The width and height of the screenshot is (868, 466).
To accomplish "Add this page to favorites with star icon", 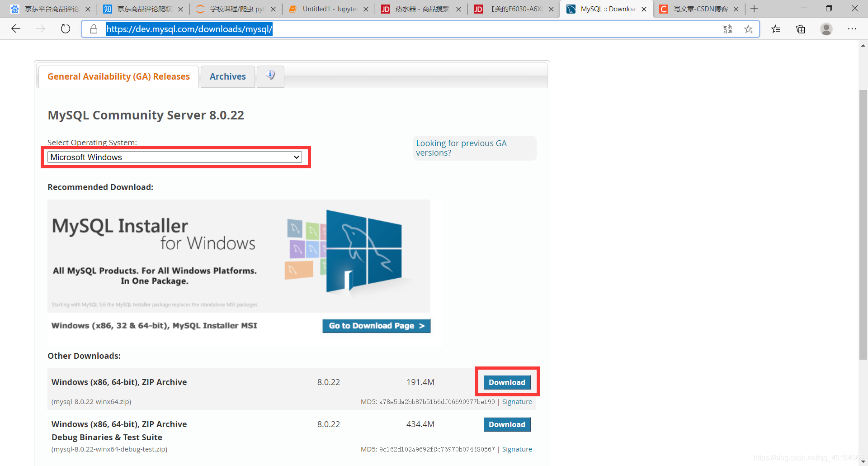I will click(x=748, y=29).
